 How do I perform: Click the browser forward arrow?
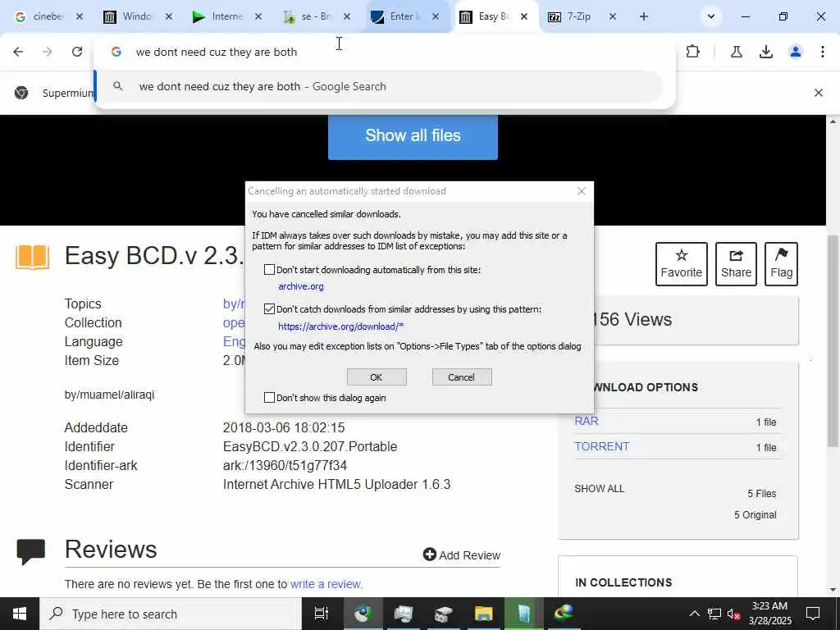coord(48,52)
